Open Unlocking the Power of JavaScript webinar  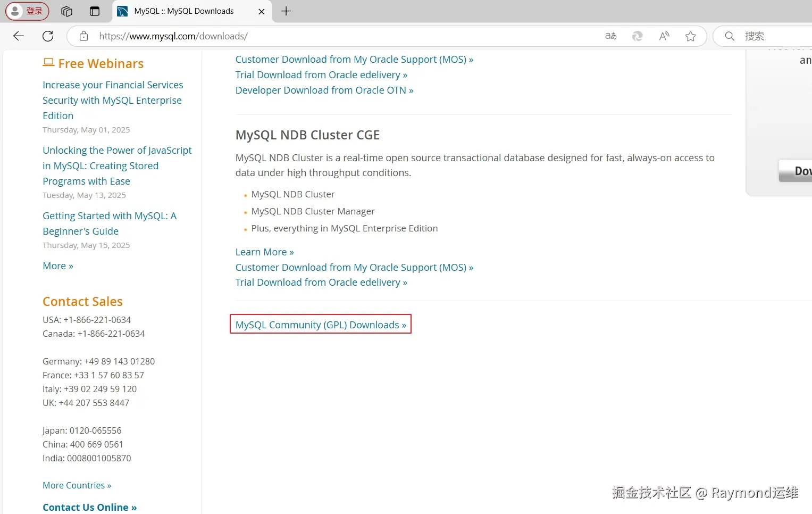click(117, 166)
